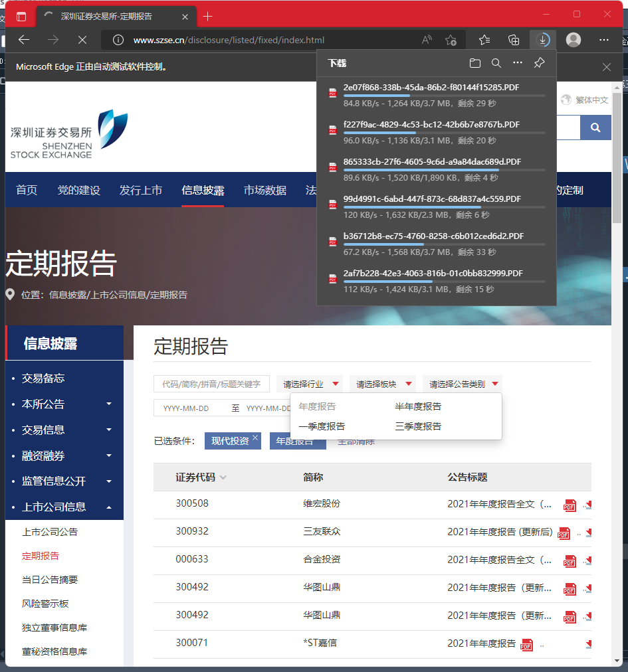Click progress bar of 865333cb PDF download
Viewport: 628px width, 672px height.
[x=445, y=170]
